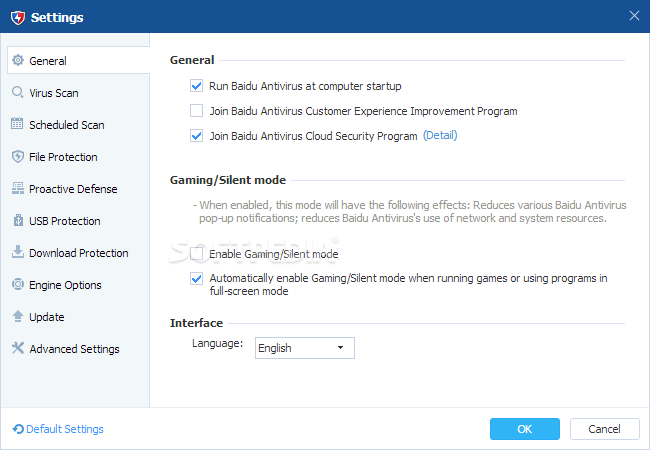
Task: Click the Virus Scan magnifier icon
Action: [x=17, y=92]
